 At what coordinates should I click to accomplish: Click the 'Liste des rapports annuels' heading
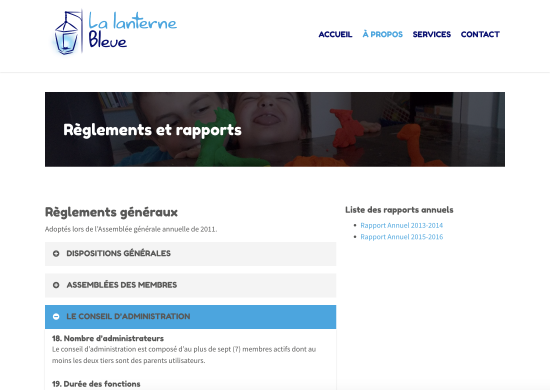(399, 210)
